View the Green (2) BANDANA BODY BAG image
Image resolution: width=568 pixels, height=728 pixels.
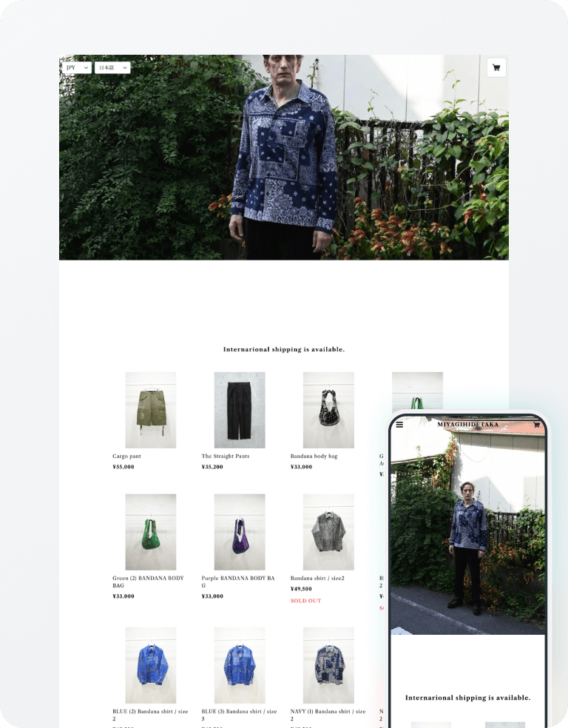point(151,532)
